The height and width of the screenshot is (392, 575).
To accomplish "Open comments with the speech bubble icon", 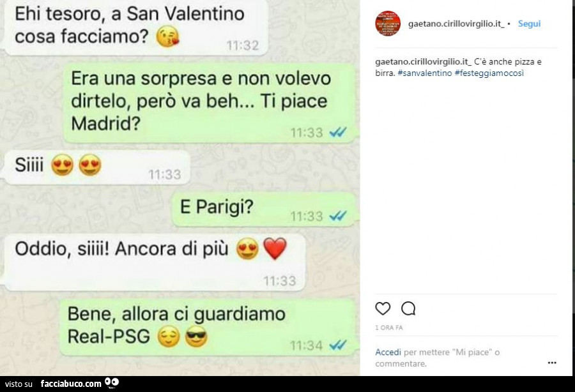I will tap(408, 309).
